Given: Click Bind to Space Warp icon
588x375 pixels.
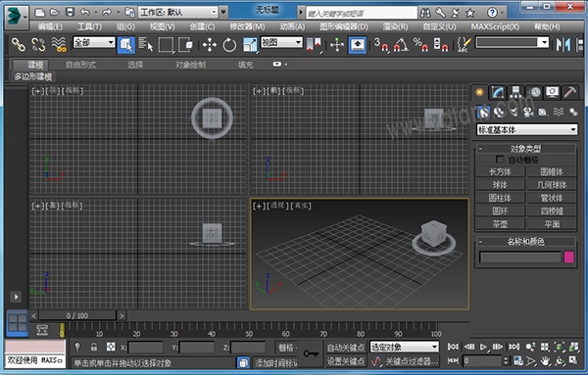Looking at the screenshot, I should pyautogui.click(x=59, y=45).
